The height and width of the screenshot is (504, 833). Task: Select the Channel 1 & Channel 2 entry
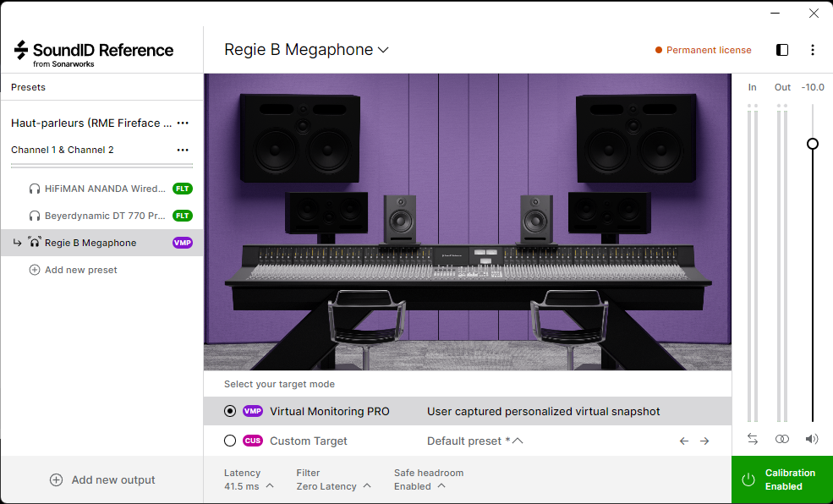[x=62, y=150]
